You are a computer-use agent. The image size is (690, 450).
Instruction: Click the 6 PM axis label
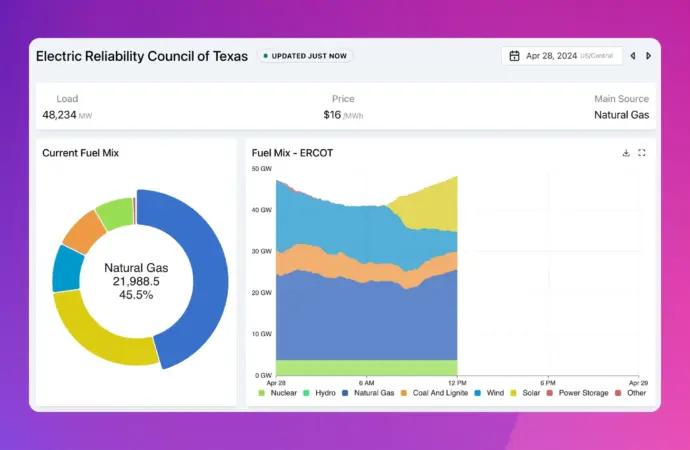(548, 383)
